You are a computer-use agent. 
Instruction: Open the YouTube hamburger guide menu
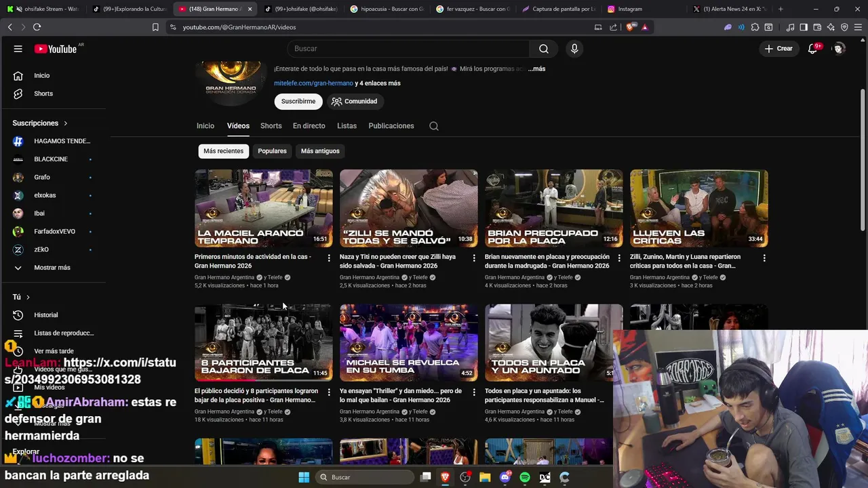tap(18, 49)
